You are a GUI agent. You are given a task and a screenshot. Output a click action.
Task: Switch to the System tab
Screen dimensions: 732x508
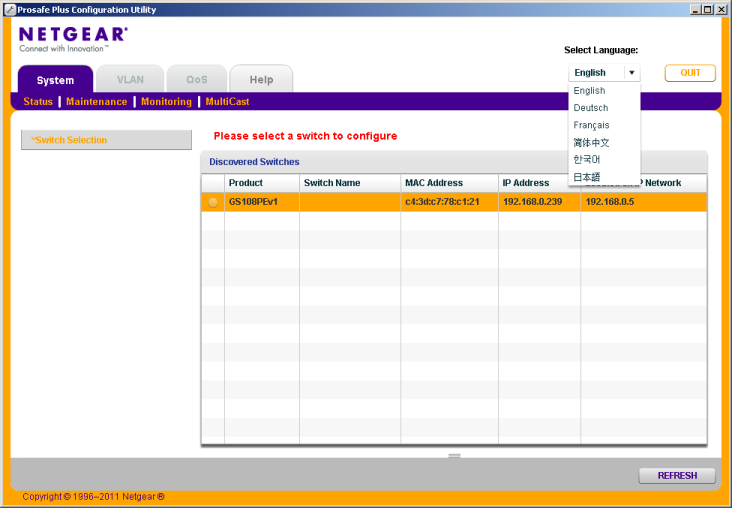coord(55,79)
